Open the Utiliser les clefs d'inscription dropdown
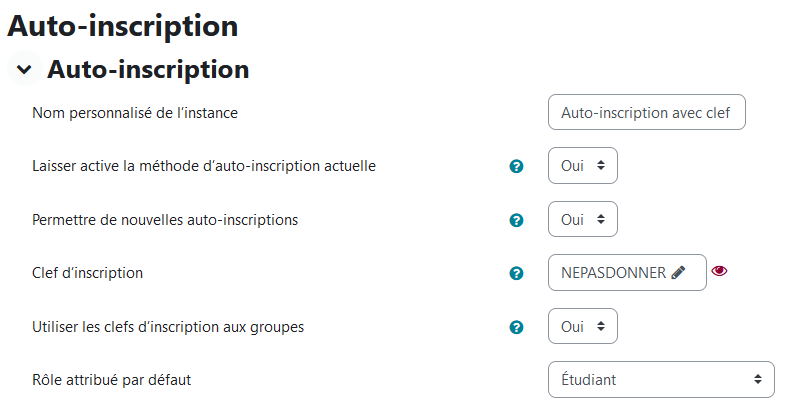The height and width of the screenshot is (405, 790). pos(582,326)
